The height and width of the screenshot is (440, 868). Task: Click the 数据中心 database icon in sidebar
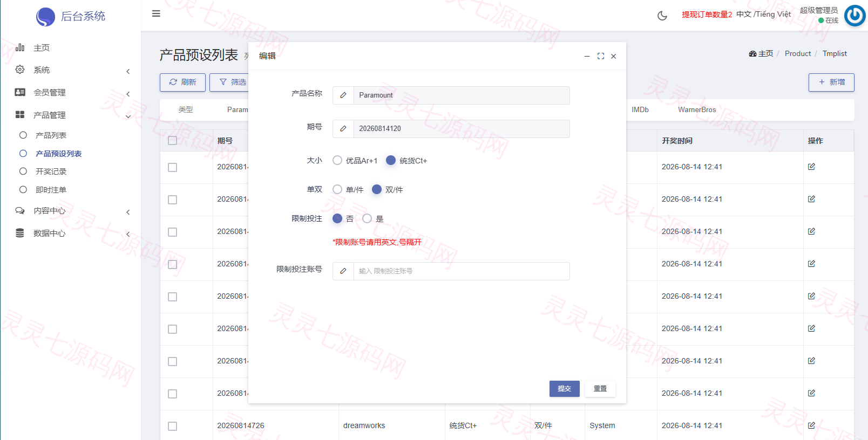tap(20, 233)
